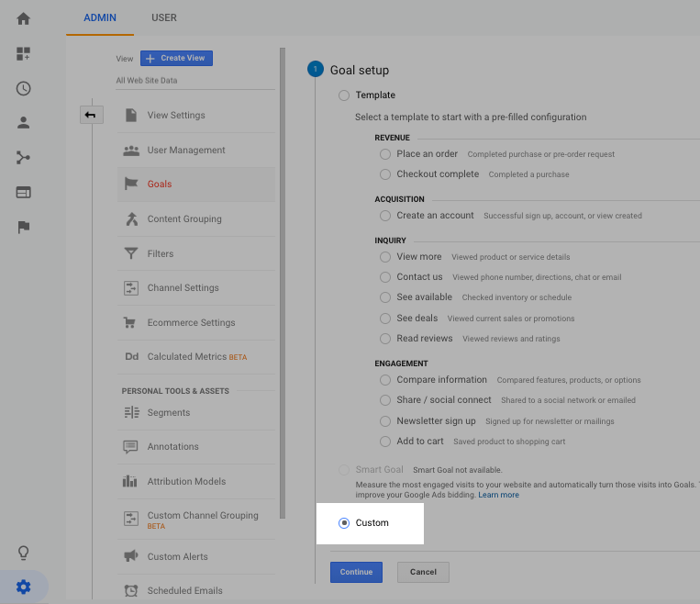Select the Custom radio button
The image size is (700, 604).
[x=344, y=522]
